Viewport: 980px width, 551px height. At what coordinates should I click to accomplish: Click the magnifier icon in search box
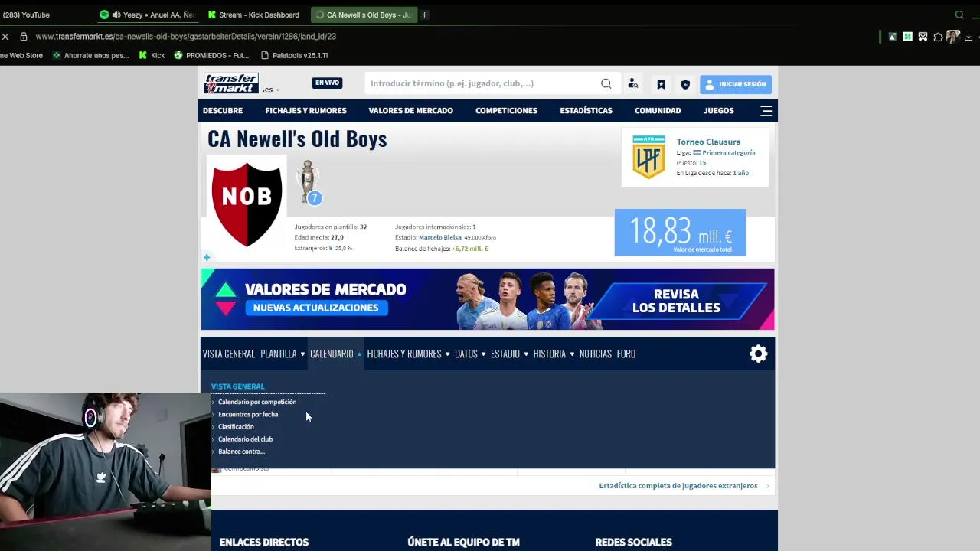[x=606, y=83]
